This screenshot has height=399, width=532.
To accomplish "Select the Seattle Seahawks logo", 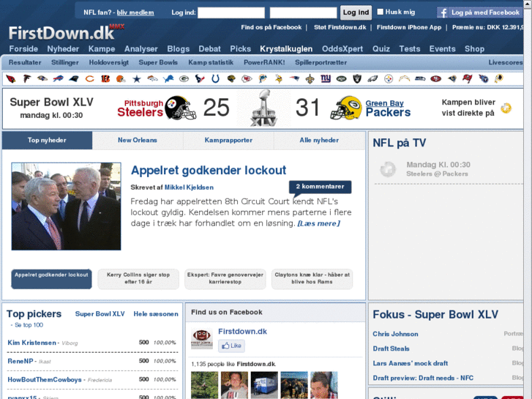I will coord(420,79).
